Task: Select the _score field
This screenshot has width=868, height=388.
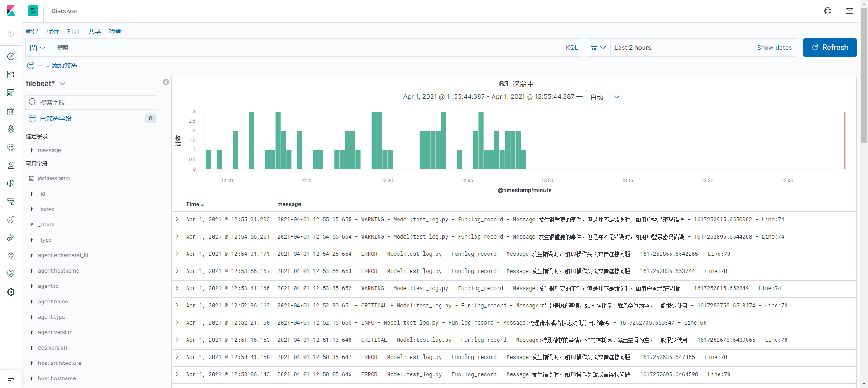Action: coord(46,225)
